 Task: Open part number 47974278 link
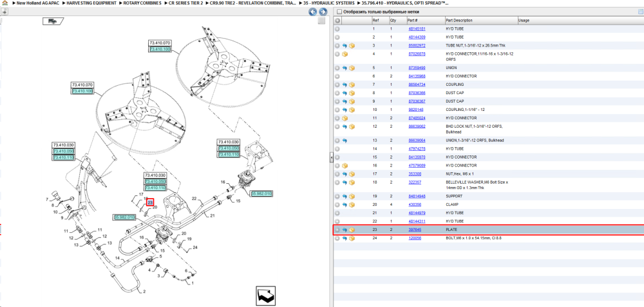pyautogui.click(x=417, y=148)
